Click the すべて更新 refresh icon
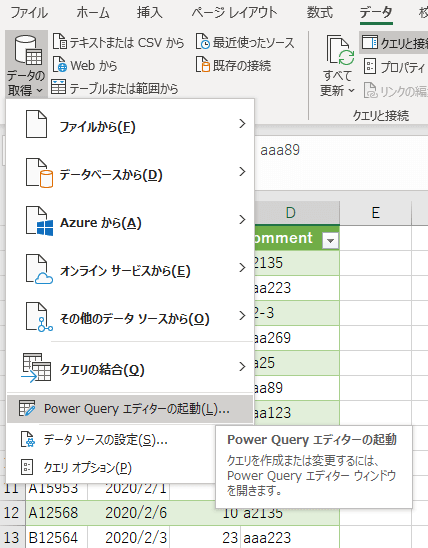 pyautogui.click(x=340, y=51)
